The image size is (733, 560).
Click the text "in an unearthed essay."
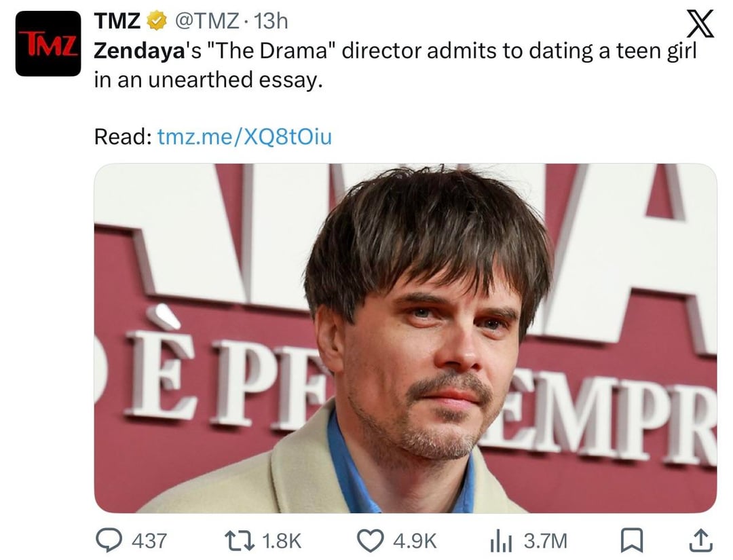point(206,80)
